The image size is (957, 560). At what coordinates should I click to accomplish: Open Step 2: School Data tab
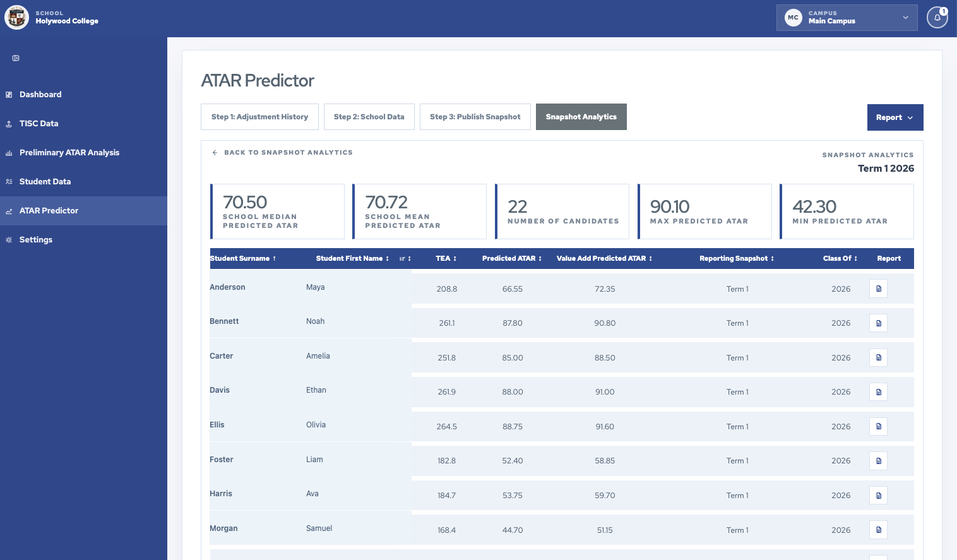coord(369,117)
